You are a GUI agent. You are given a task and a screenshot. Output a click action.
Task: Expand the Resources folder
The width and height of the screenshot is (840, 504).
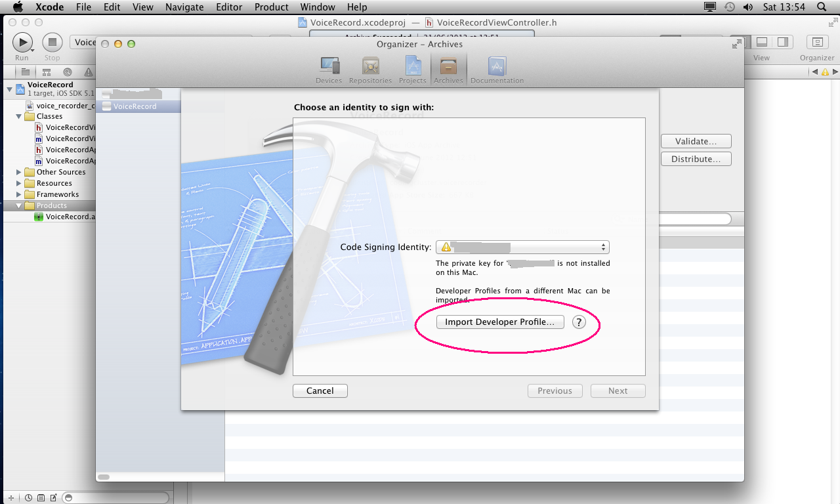(18, 183)
